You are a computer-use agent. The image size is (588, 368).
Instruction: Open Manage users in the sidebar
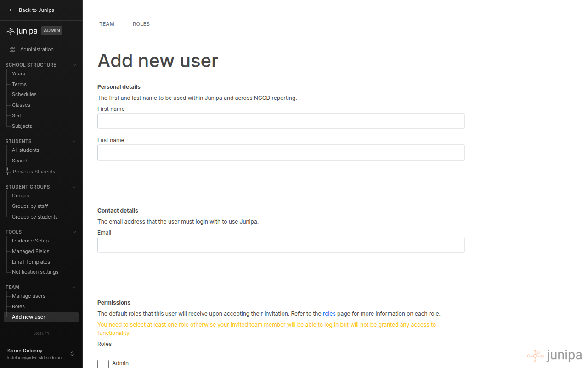(28, 296)
